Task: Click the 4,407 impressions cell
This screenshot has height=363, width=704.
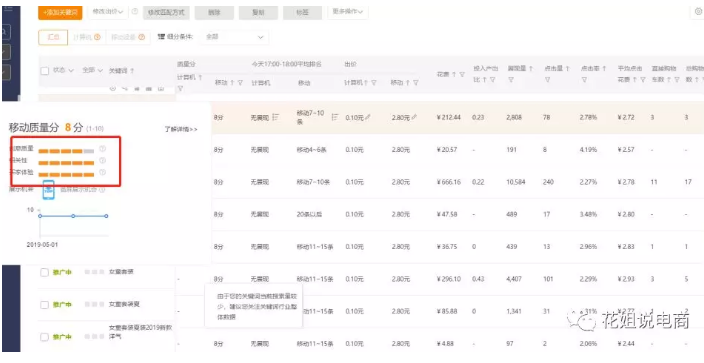Action: [514, 279]
